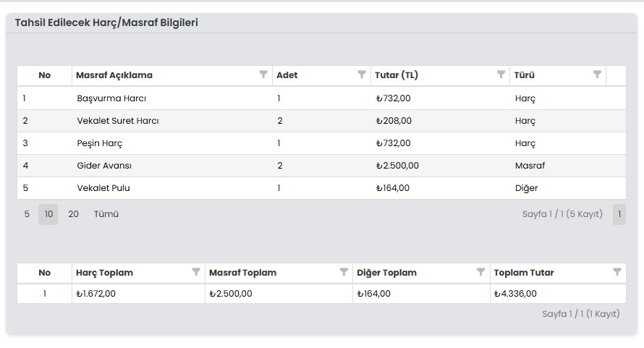The image size is (644, 348).
Task: Filter the Türü column
Action: point(597,75)
